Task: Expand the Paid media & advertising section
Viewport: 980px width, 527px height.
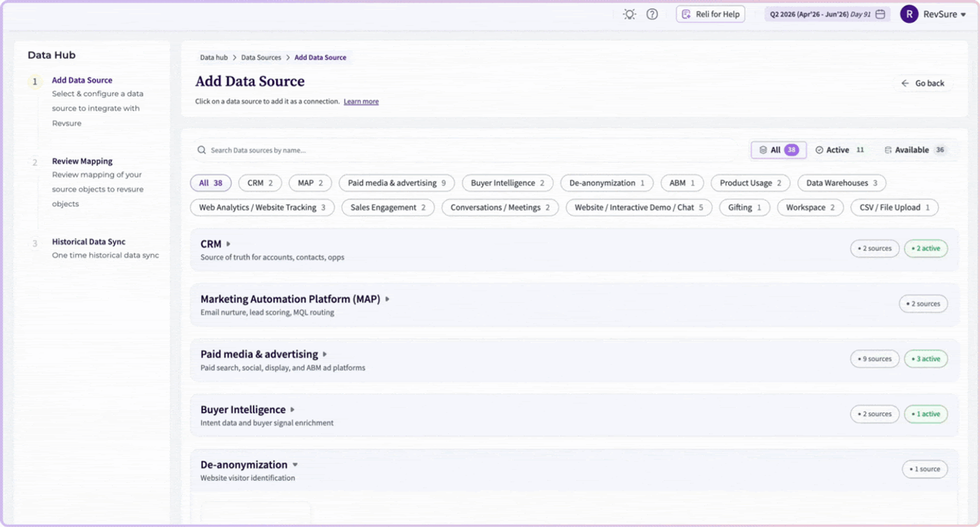Action: (325, 354)
